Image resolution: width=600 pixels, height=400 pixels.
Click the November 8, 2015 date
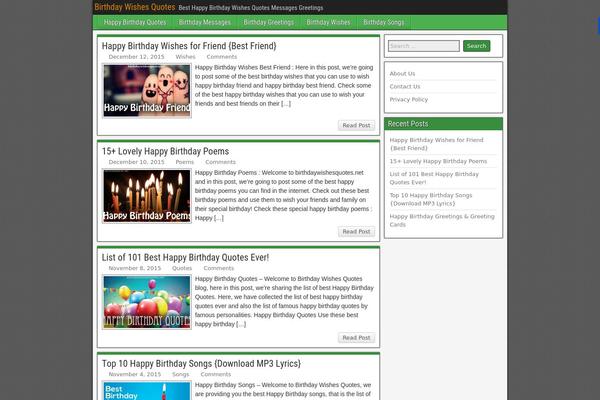(135, 268)
